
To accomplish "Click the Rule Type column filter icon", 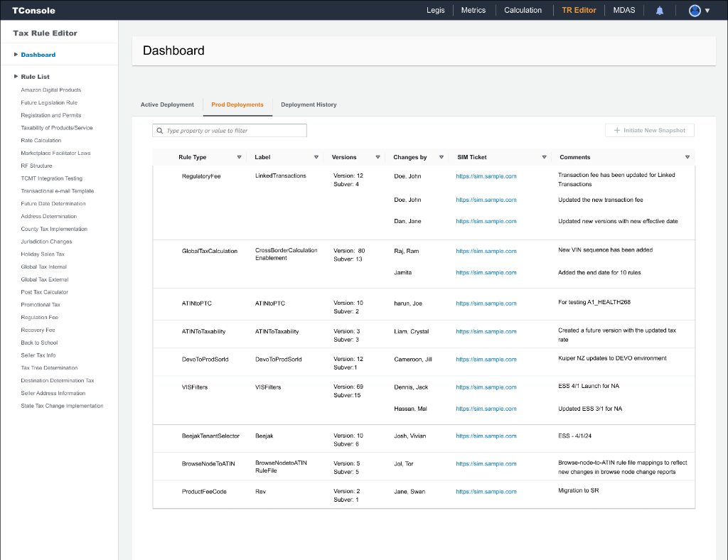I will click(x=239, y=157).
